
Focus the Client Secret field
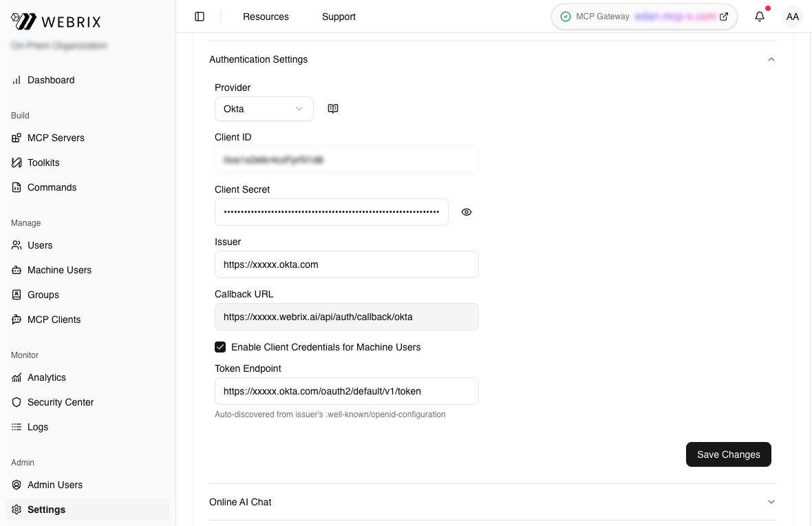pyautogui.click(x=332, y=212)
